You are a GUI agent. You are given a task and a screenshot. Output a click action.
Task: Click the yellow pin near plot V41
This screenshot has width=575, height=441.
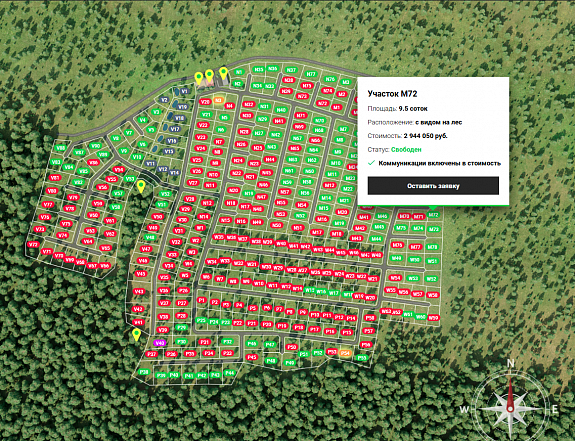tap(136, 335)
